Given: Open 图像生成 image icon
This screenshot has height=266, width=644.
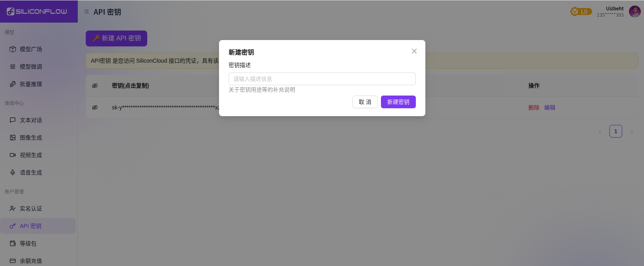Looking at the screenshot, I should 13,138.
